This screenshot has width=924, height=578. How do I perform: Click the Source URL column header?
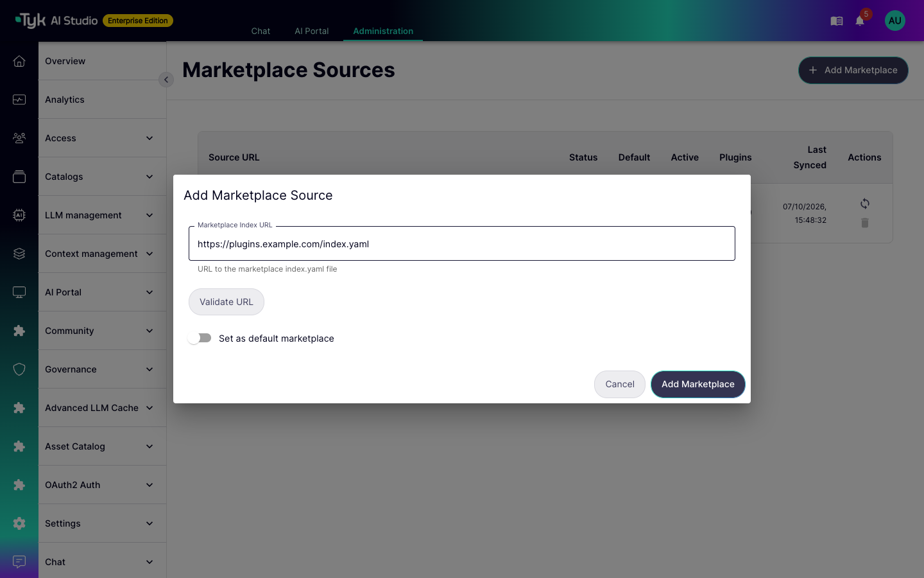click(234, 157)
